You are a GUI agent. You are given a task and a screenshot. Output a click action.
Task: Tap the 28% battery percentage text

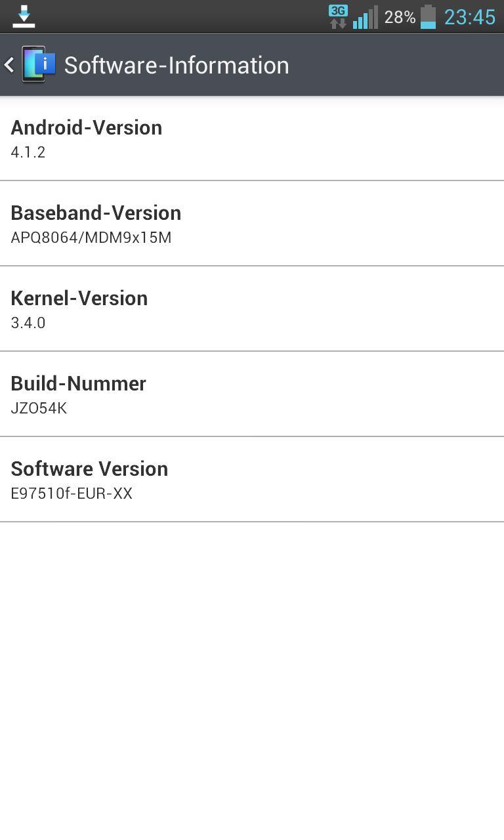pyautogui.click(x=400, y=17)
